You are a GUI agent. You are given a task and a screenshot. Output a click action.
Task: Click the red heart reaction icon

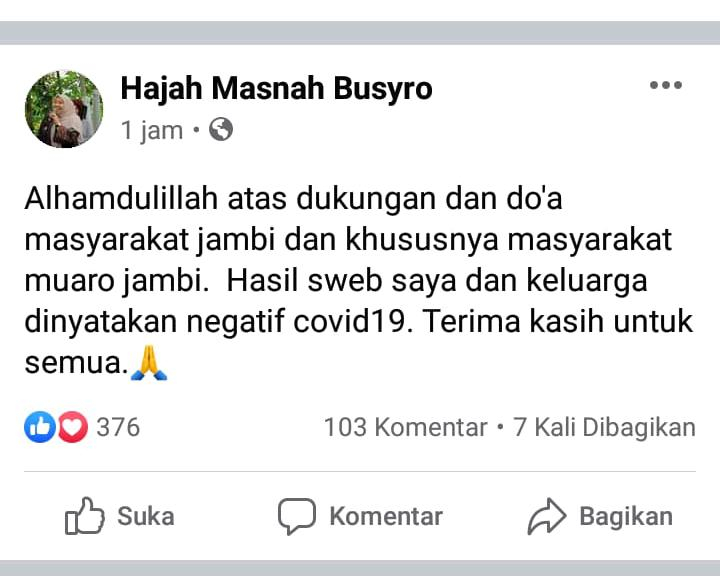72,427
